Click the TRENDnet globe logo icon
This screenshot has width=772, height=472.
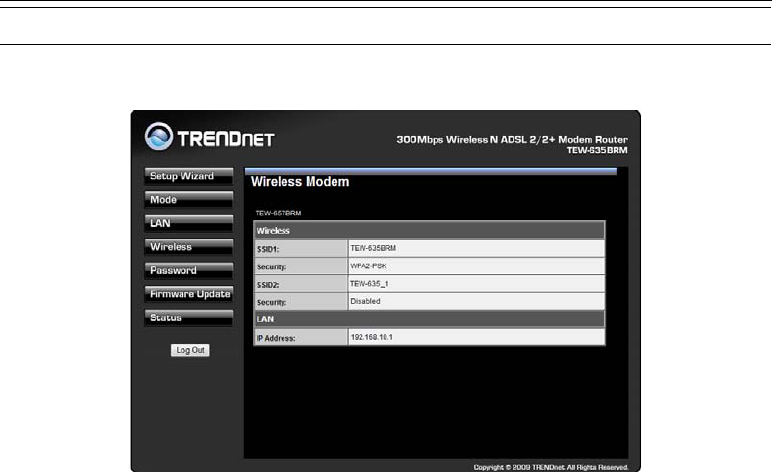159,136
